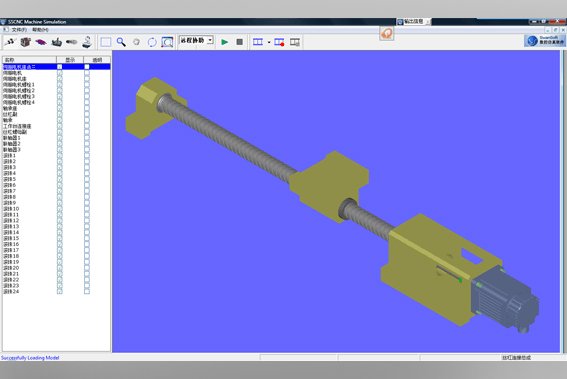This screenshot has width=567, height=379.
Task: Click the zoom-to-fit window icon
Action: click(x=167, y=42)
